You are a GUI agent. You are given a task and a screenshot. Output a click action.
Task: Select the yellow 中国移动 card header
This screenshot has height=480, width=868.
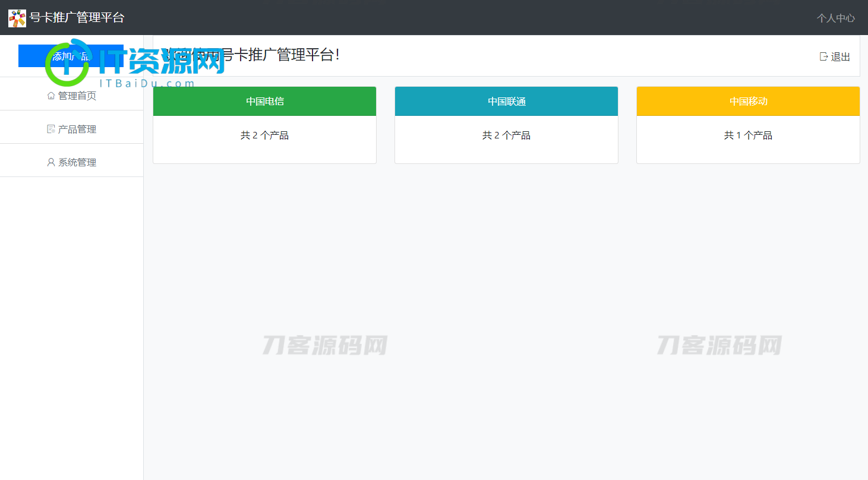[x=748, y=102]
